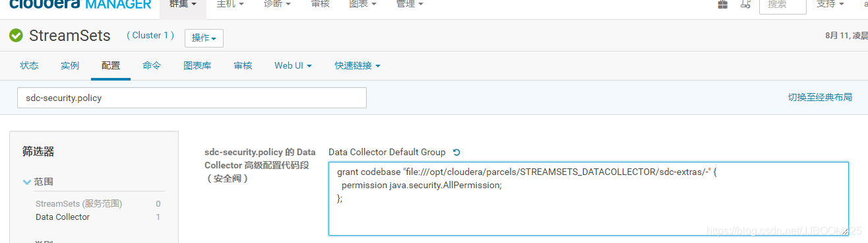Screen dimensions: 868x243
Task: Open the 图表 dropdown menu
Action: (x=363, y=4)
